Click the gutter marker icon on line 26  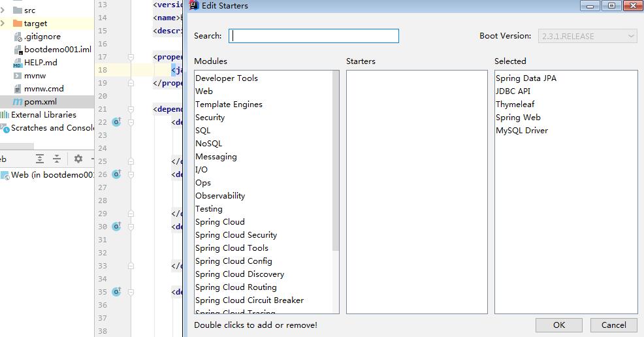(x=117, y=174)
